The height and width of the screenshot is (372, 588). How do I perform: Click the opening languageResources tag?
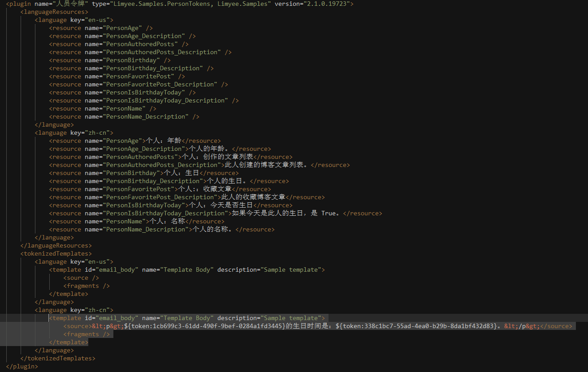click(54, 12)
